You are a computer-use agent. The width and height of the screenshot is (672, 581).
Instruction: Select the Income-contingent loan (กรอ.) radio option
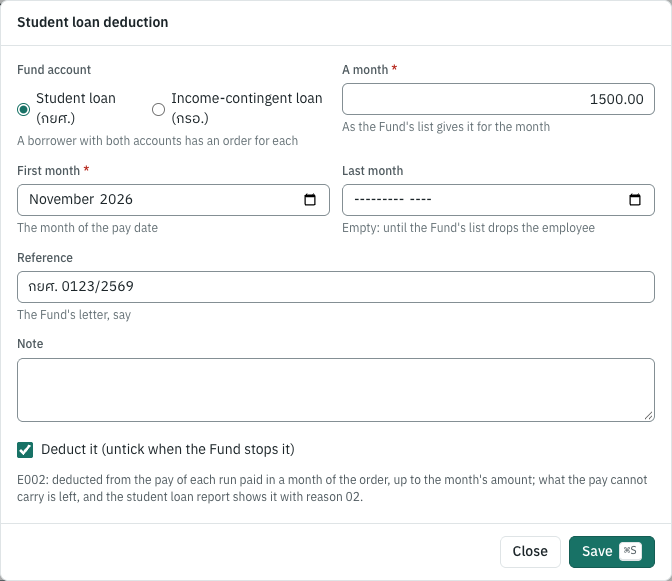coord(159,109)
